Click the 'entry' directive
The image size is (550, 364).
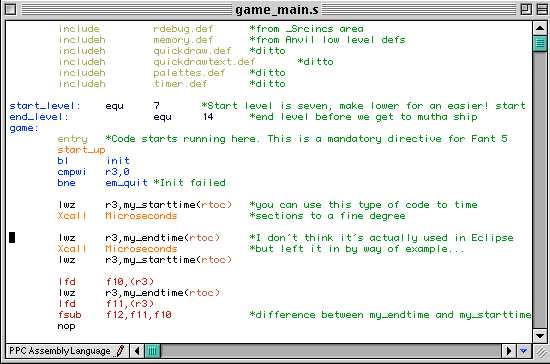pyautogui.click(x=72, y=139)
